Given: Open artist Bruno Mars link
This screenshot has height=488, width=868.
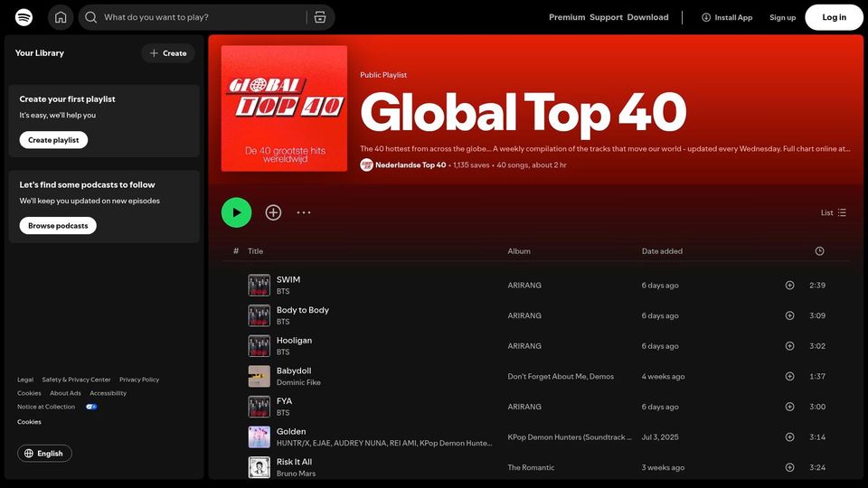Looking at the screenshot, I should 297,474.
